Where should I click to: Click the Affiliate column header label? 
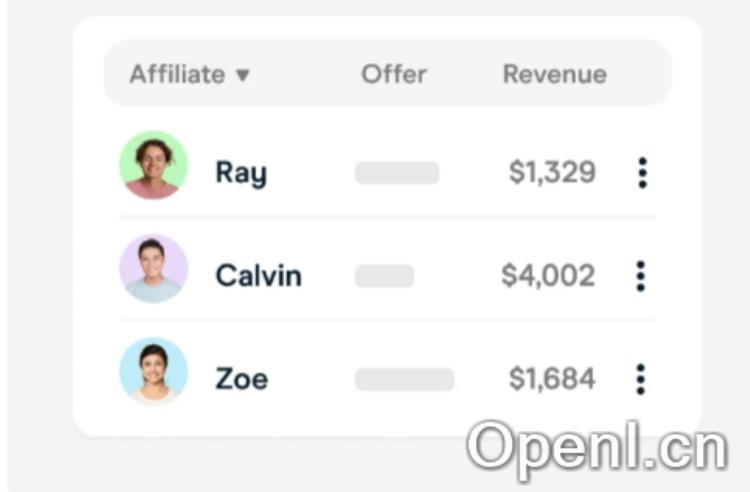click(177, 74)
